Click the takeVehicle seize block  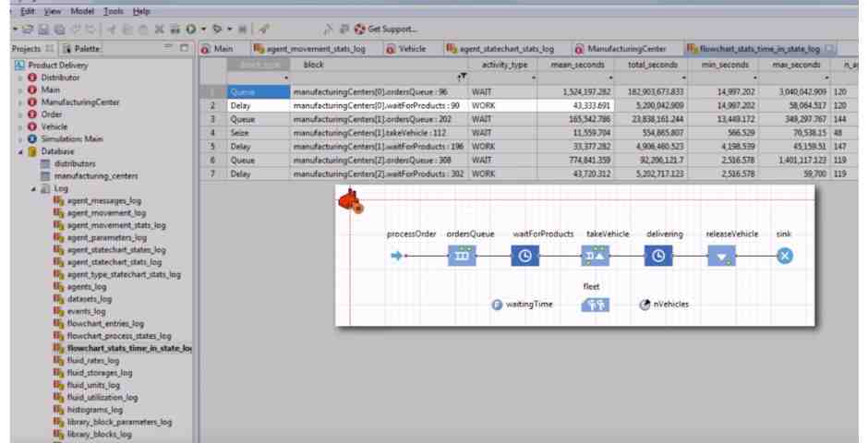coord(593,257)
